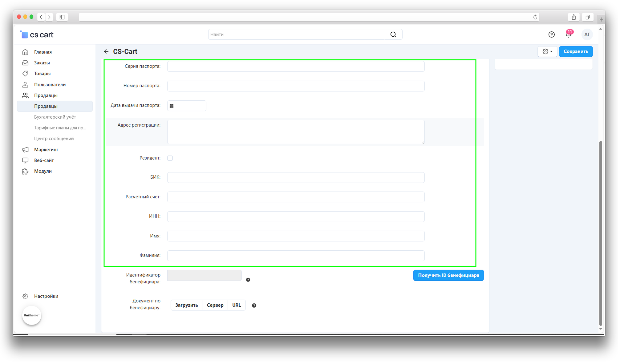Click the search magnifier icon
This screenshot has width=620, height=364.
(x=393, y=34)
